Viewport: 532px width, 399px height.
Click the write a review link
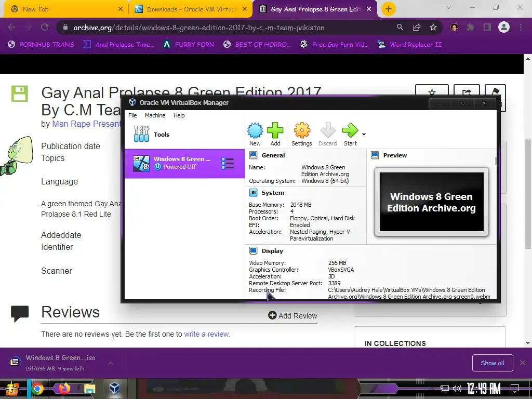pyautogui.click(x=207, y=334)
